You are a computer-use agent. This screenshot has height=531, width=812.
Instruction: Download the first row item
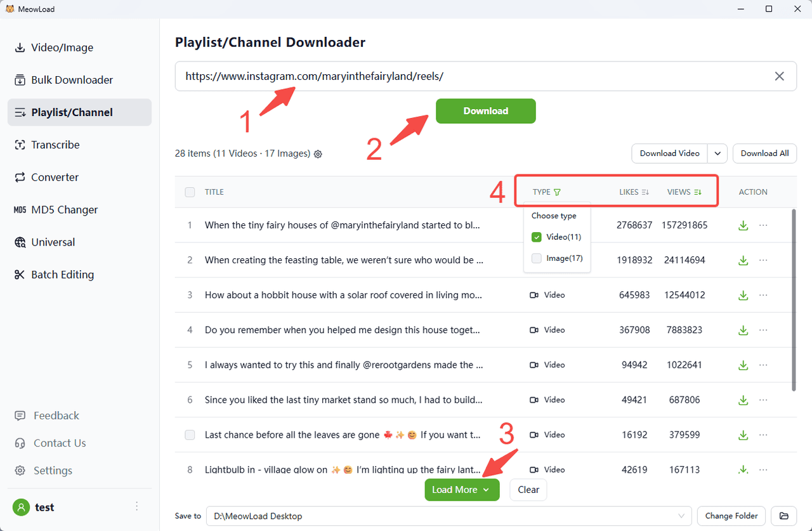(x=743, y=225)
